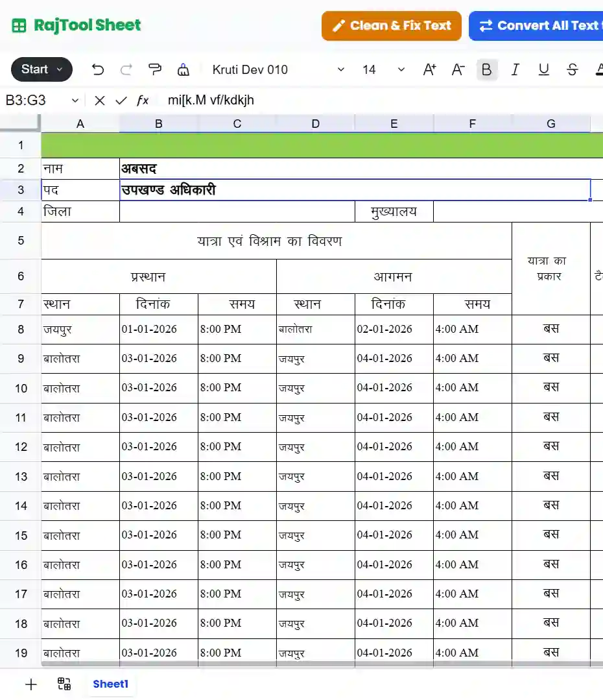Apply strikethrough to the selected text
The image size is (603, 700).
tap(571, 69)
